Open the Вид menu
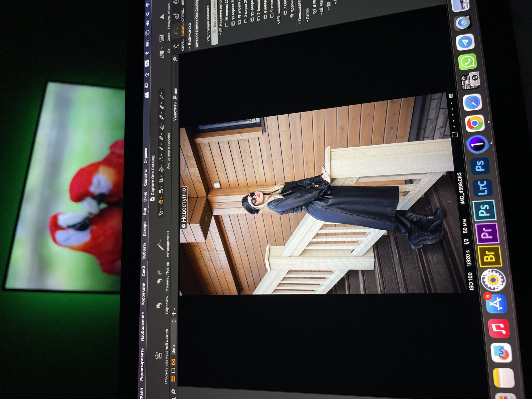The height and width of the screenshot is (399, 532). click(145, 211)
